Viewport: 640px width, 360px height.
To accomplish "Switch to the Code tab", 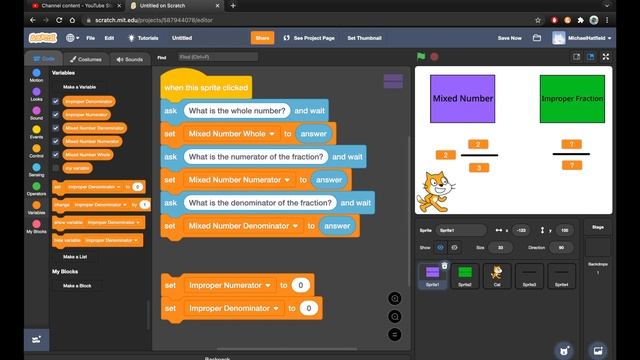I will (x=44, y=59).
